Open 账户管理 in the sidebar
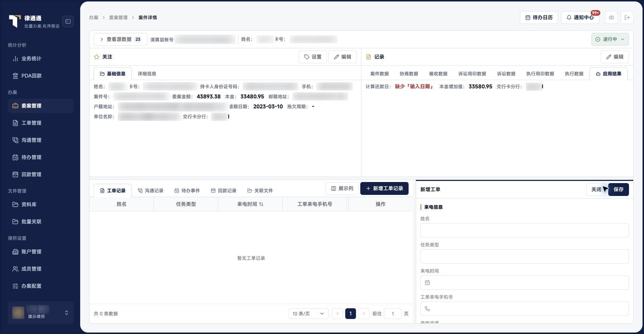This screenshot has height=334, width=644. pos(41,252)
